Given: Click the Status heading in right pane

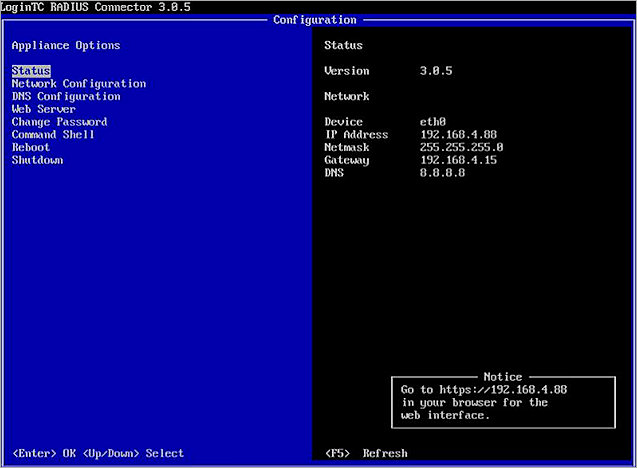Looking at the screenshot, I should coord(343,45).
